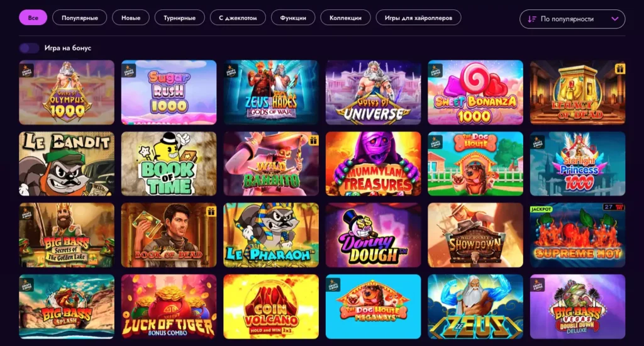
Task: Open Игры для хайроллеров category
Action: pyautogui.click(x=418, y=18)
